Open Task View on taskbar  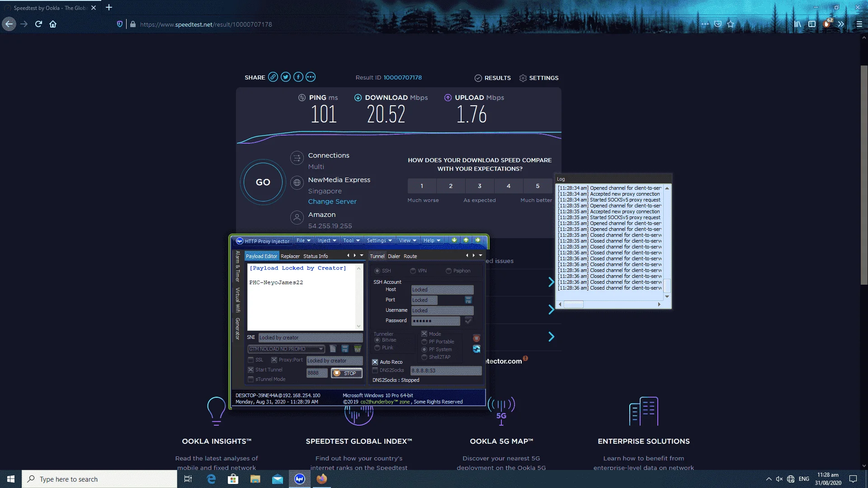coord(188,479)
